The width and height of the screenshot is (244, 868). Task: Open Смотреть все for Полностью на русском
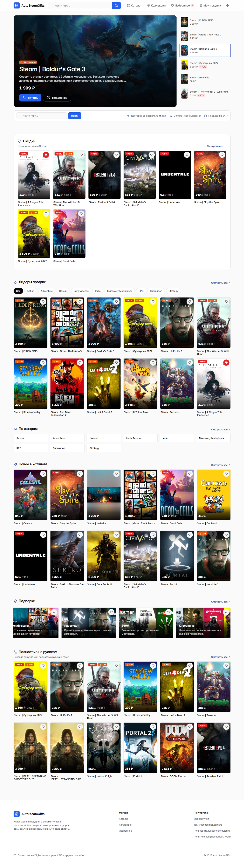[221, 657]
